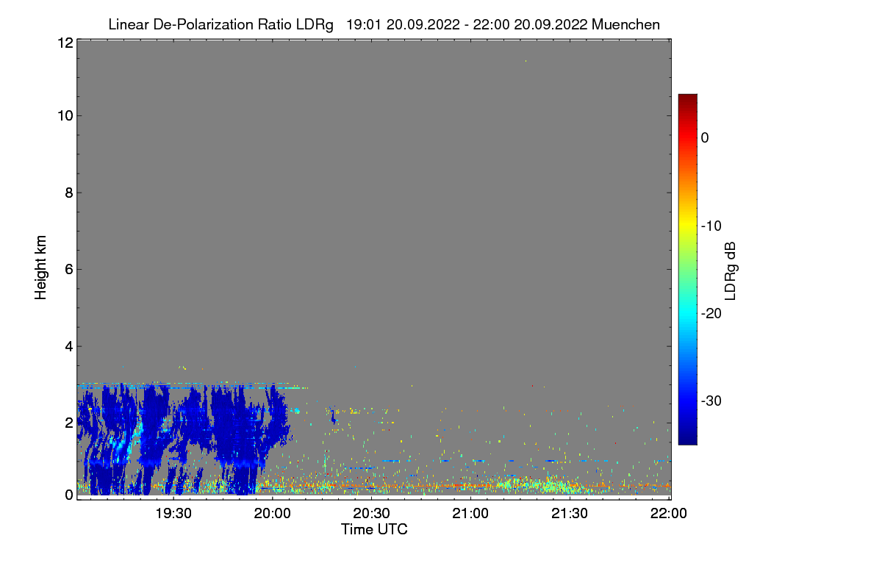The width and height of the screenshot is (882, 588).
Task: Click the 'Height km' y-axis label
Action: tap(40, 268)
